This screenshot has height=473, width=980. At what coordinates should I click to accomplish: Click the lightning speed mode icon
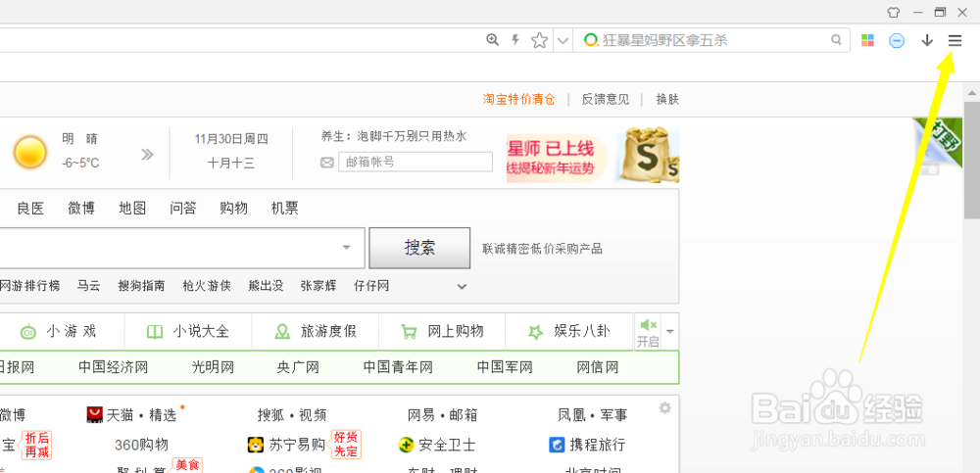click(x=515, y=40)
